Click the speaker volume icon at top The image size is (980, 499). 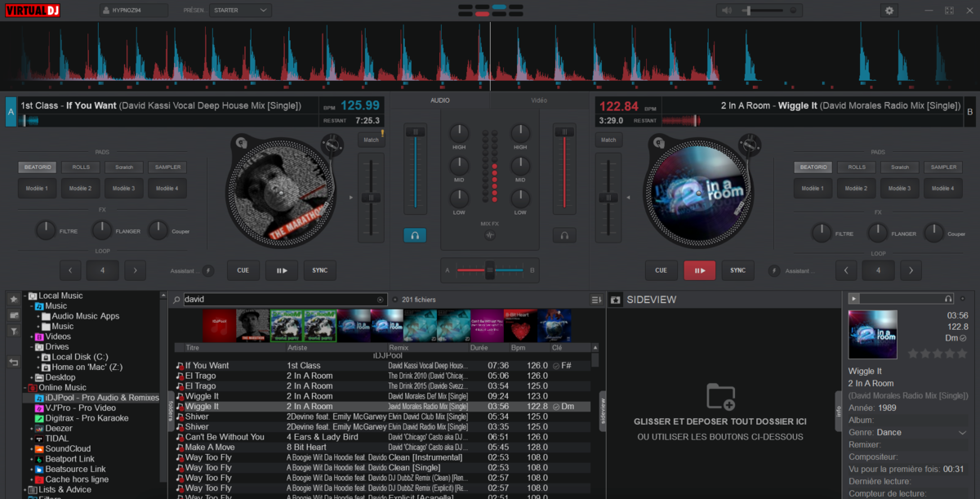pyautogui.click(x=728, y=11)
